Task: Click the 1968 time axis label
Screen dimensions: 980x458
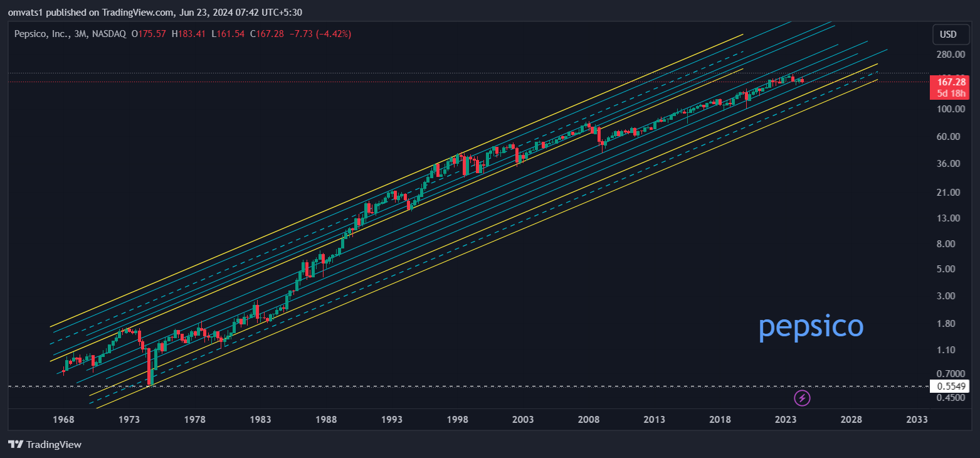Action: tap(63, 420)
